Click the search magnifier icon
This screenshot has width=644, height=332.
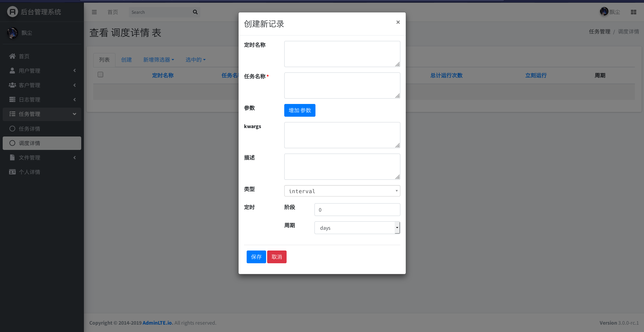tap(195, 12)
